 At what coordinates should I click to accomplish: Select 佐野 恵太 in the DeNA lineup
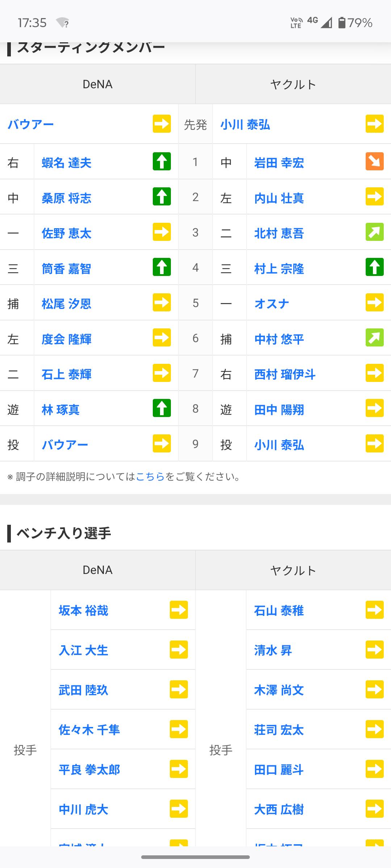[66, 233]
